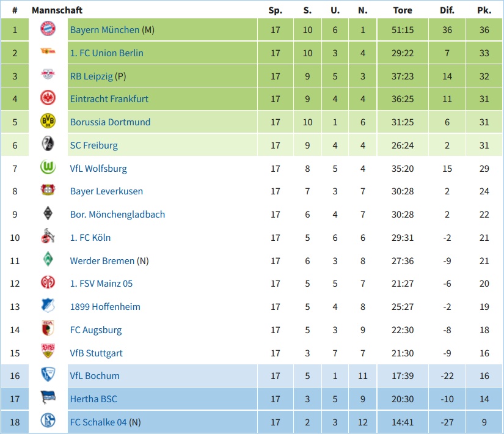Click the Eintracht Frankfurt eagle crest
The width and height of the screenshot is (504, 434).
48,98
